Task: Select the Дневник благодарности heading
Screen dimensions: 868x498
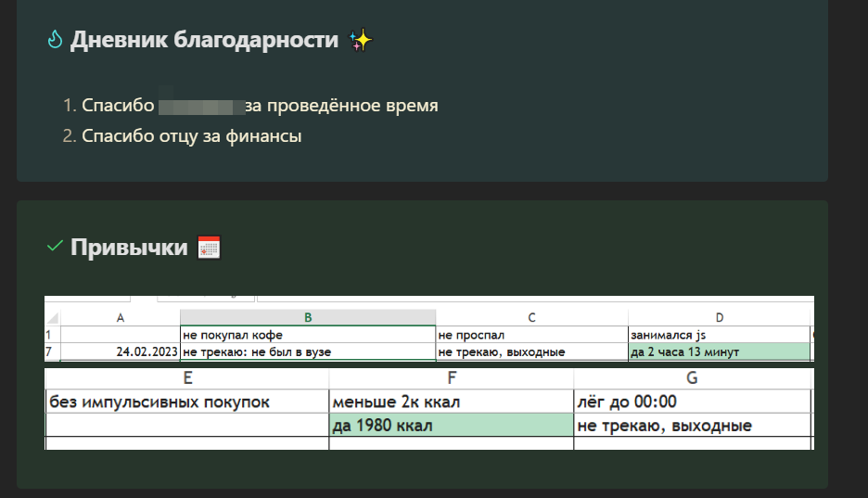Action: pyautogui.click(x=204, y=40)
